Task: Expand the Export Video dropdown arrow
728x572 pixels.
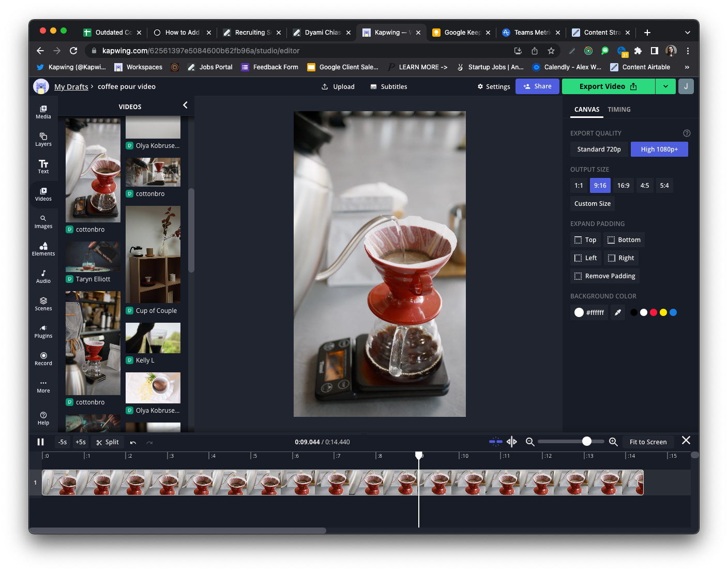Action: point(665,86)
